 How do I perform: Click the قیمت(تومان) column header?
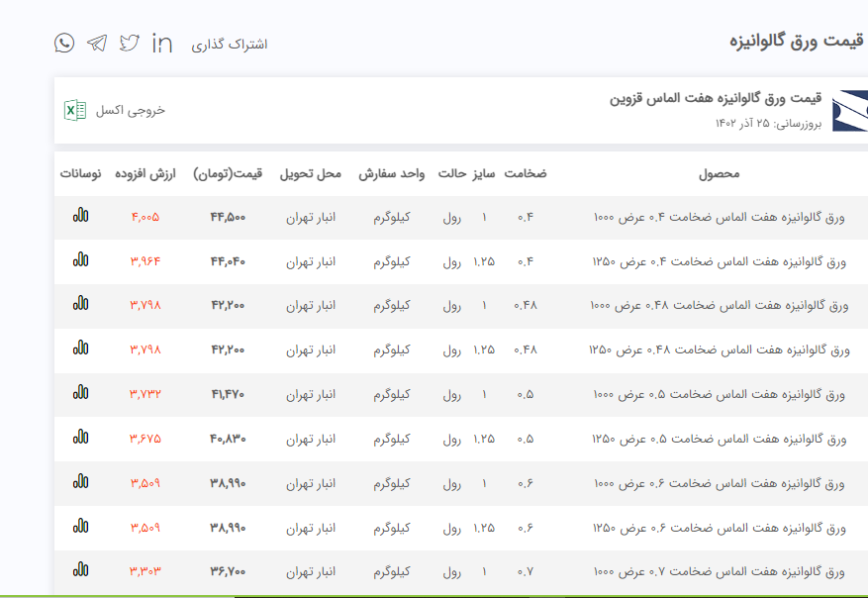[228, 173]
